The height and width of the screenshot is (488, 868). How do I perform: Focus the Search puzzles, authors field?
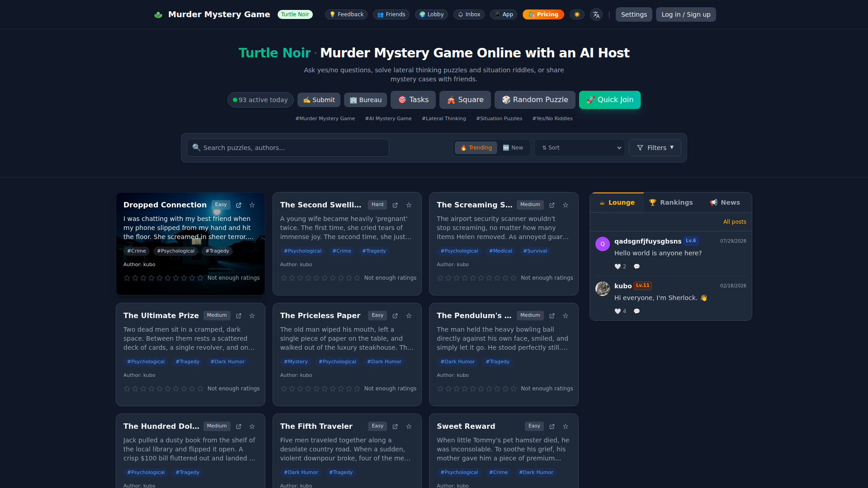(288, 148)
